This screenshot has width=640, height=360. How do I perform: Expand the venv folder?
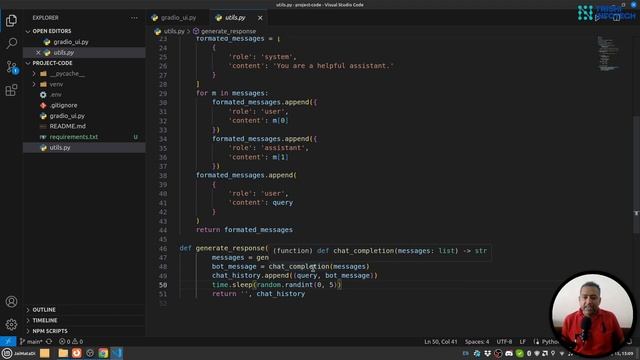tap(56, 84)
